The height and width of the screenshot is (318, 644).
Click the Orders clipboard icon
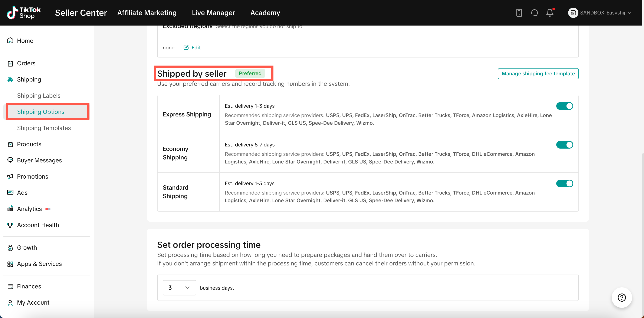10,63
